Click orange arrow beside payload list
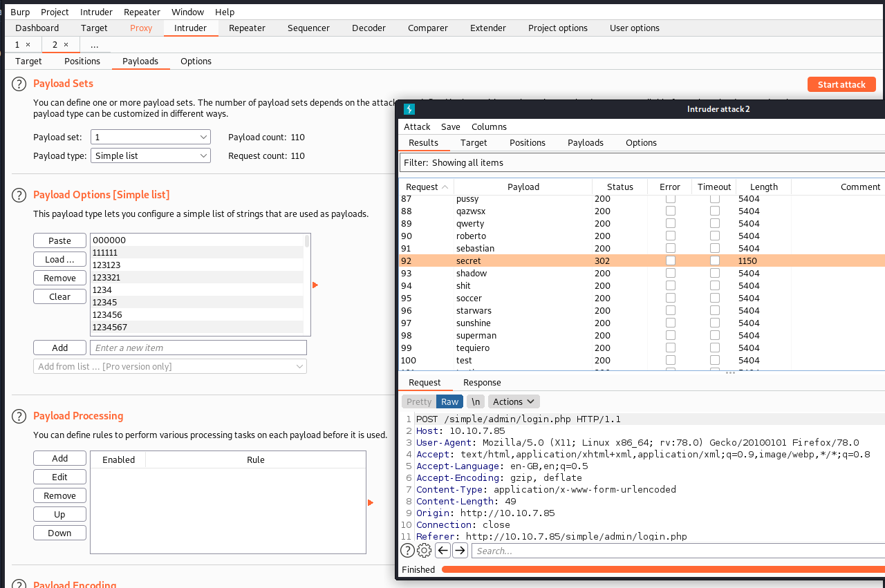The width and height of the screenshot is (885, 588). click(x=315, y=285)
